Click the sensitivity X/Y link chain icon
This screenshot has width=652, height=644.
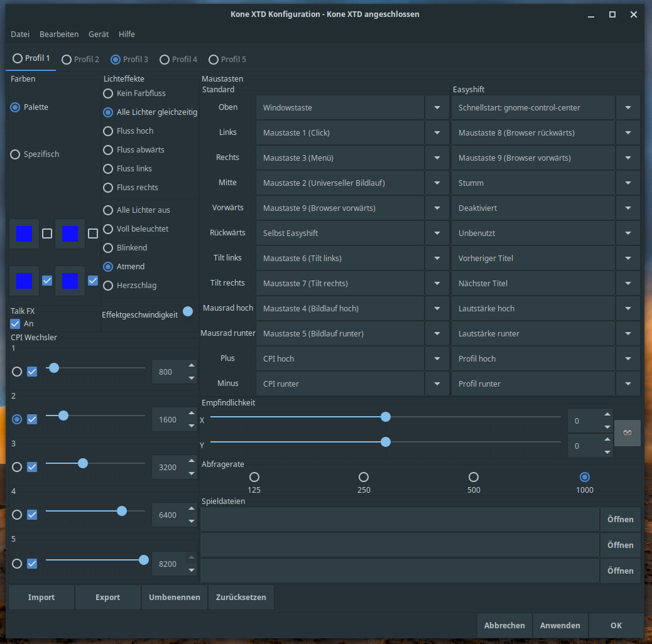(x=627, y=433)
